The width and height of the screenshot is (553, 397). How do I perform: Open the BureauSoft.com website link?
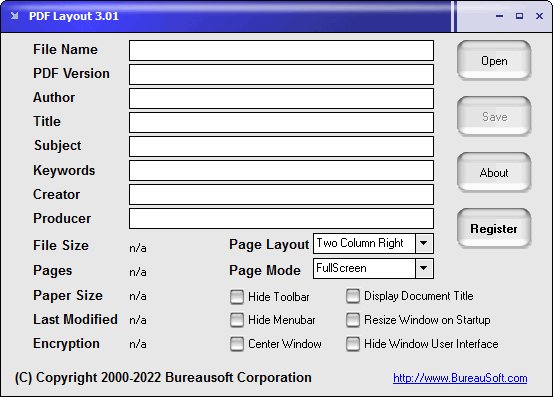(x=460, y=378)
